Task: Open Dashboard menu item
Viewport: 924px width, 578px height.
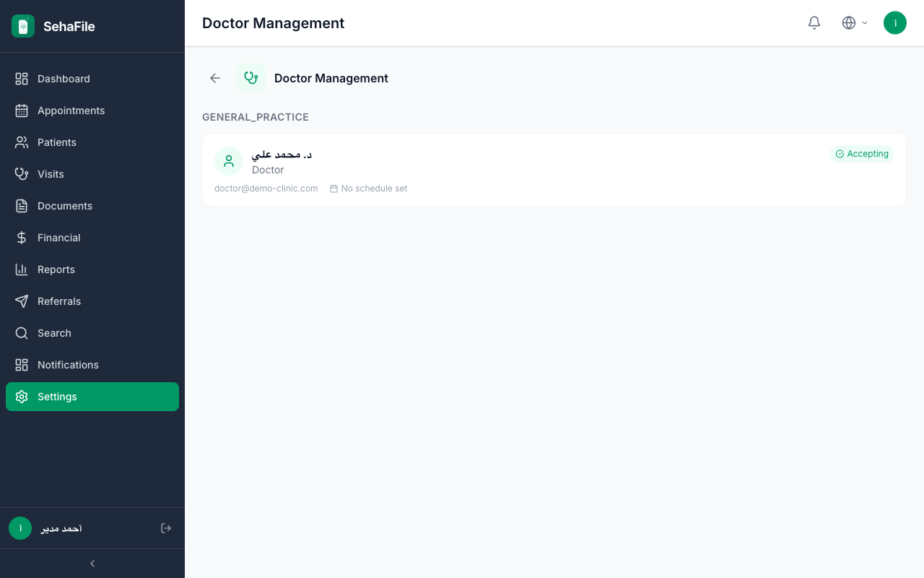Action: tap(92, 79)
